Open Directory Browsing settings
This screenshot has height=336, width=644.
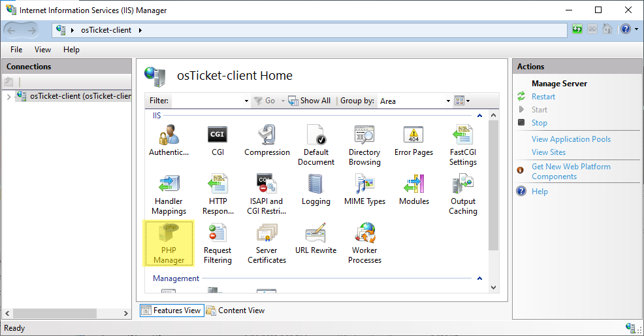coord(364,145)
